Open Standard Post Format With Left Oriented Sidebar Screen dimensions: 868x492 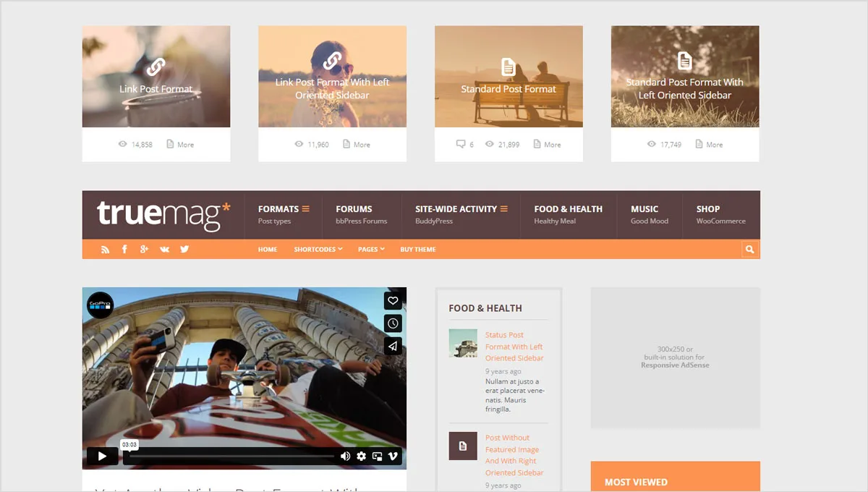click(x=685, y=88)
